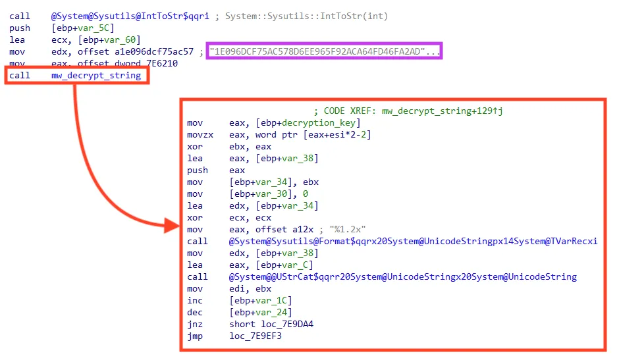Click "[ebp+var_34]" in the lea edx line
This screenshot has width=619, height=364.
pyautogui.click(x=287, y=205)
